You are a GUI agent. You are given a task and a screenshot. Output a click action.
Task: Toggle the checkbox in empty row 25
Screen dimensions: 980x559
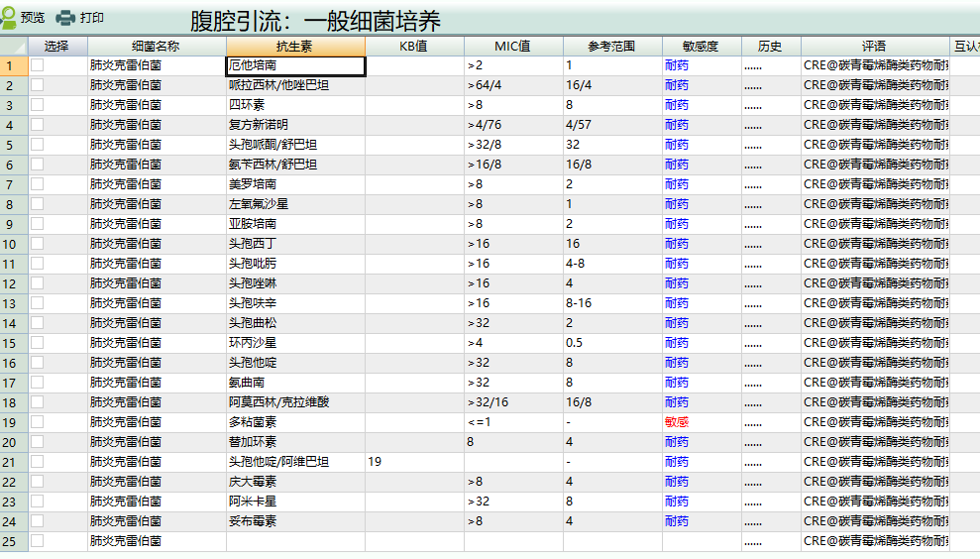38,541
